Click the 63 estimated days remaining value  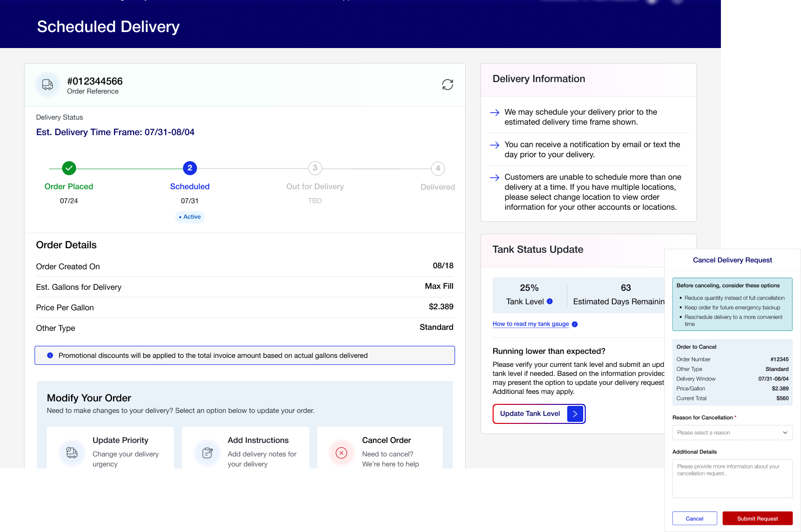(626, 288)
